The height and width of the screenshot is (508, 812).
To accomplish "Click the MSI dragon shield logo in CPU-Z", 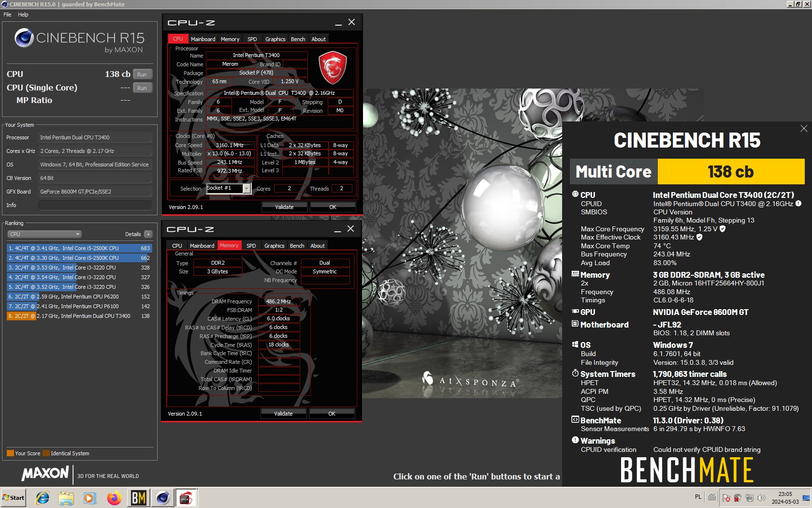I will (333, 68).
